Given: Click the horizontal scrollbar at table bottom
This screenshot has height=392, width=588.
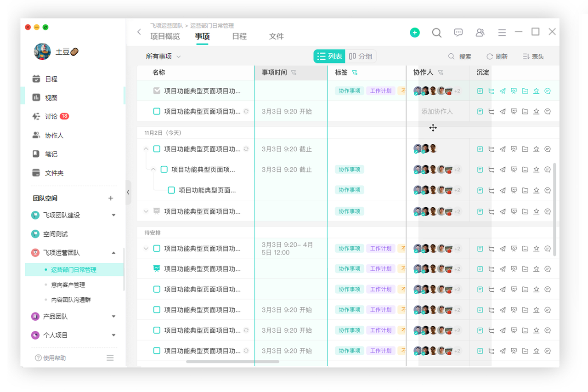Looking at the screenshot, I should click(232, 362).
